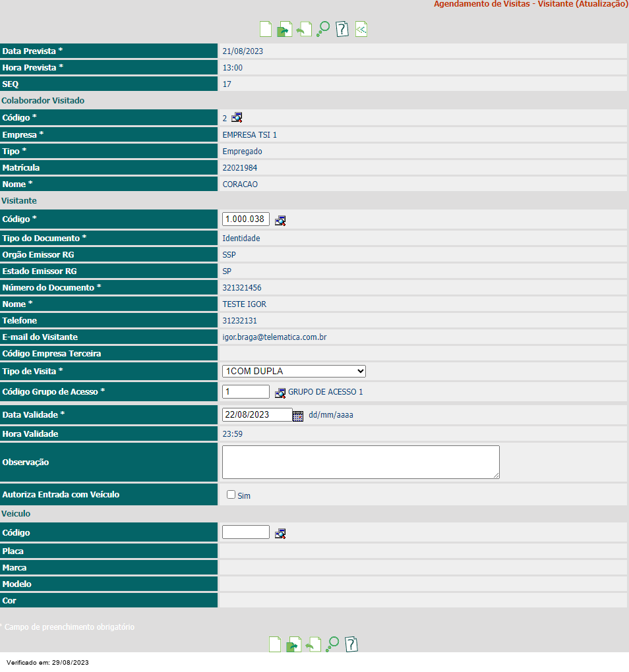629x672 pixels.
Task: Click the Telefone value 31232131
Action: coord(240,321)
